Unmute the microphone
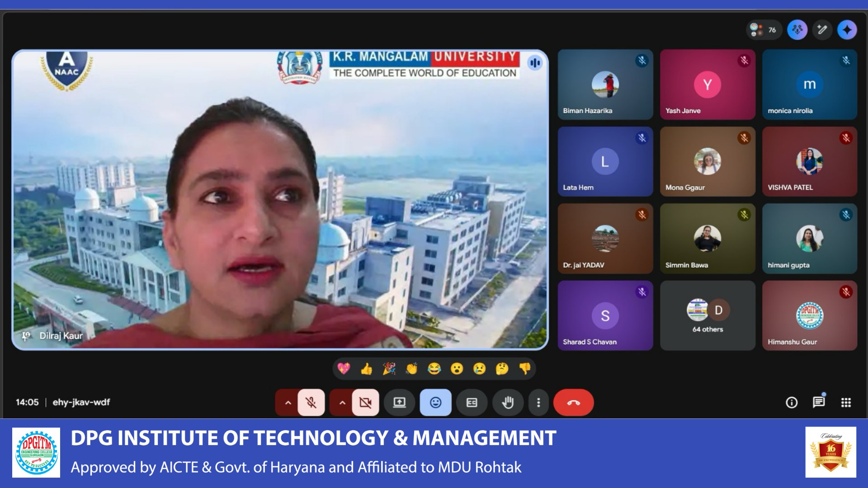Viewport: 868px width, 488px height. point(311,402)
